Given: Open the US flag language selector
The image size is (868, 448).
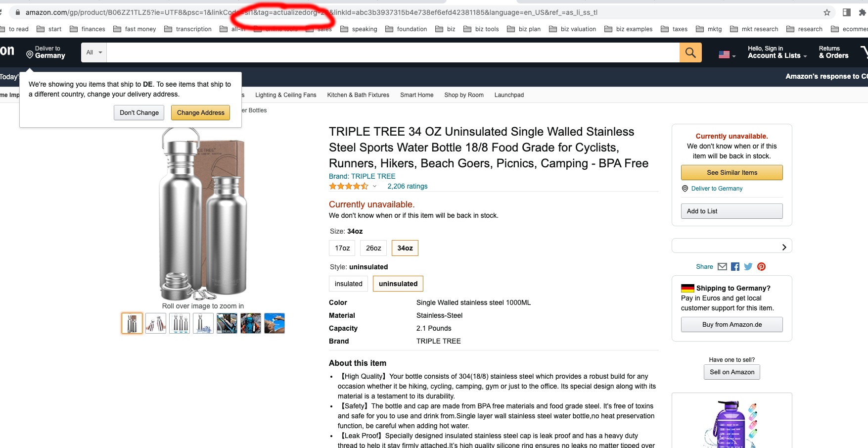Looking at the screenshot, I should (x=727, y=54).
